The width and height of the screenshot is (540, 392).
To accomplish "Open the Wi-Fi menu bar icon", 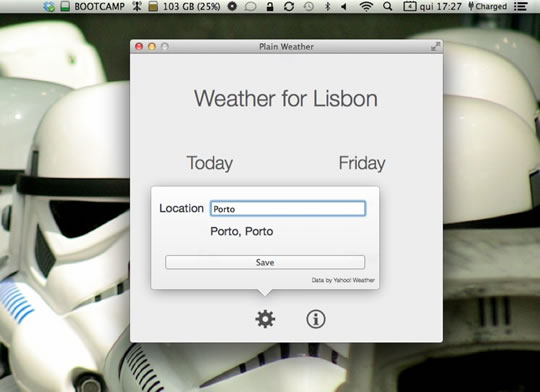I will 366,6.
